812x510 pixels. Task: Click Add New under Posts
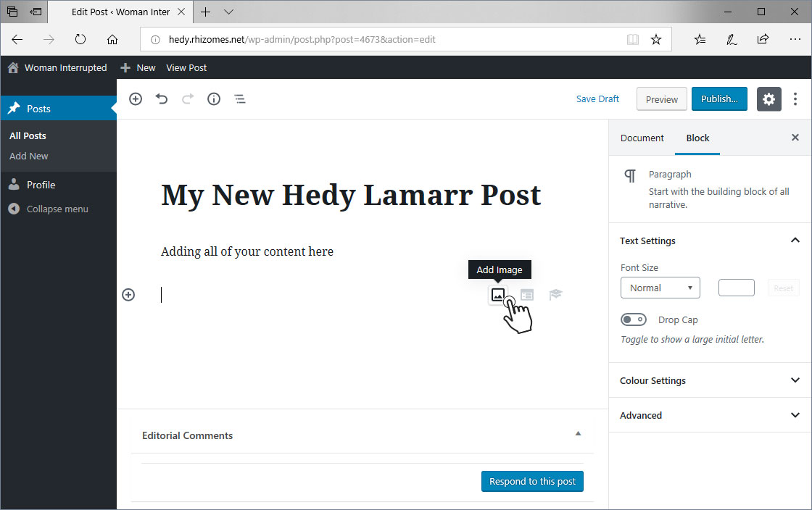point(28,156)
